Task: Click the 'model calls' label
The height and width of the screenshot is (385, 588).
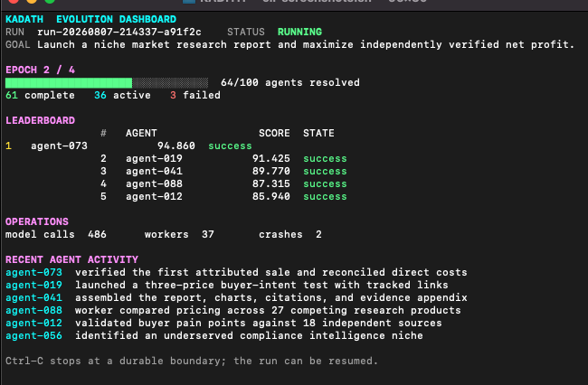Action: (40, 235)
